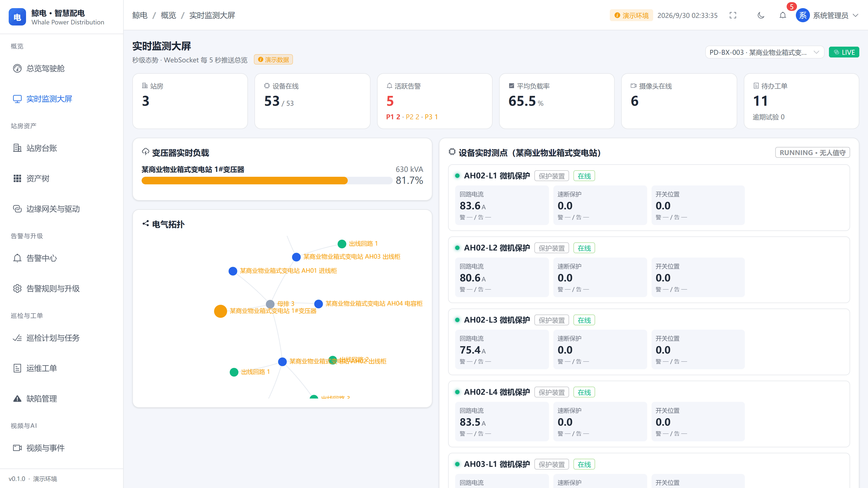Click the 总览驾驶舱 dashboard gauge icon
Viewport: 868px width, 488px height.
coord(17,68)
